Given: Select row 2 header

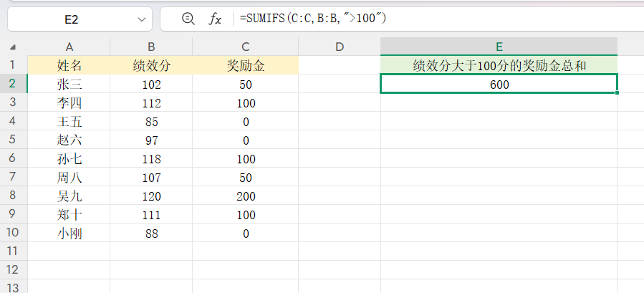Looking at the screenshot, I should tap(14, 84).
